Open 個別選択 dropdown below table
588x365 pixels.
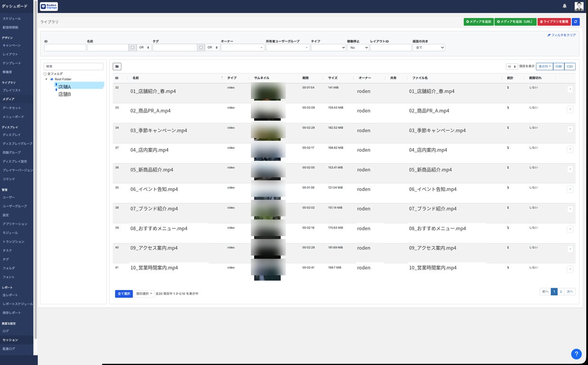click(x=144, y=294)
